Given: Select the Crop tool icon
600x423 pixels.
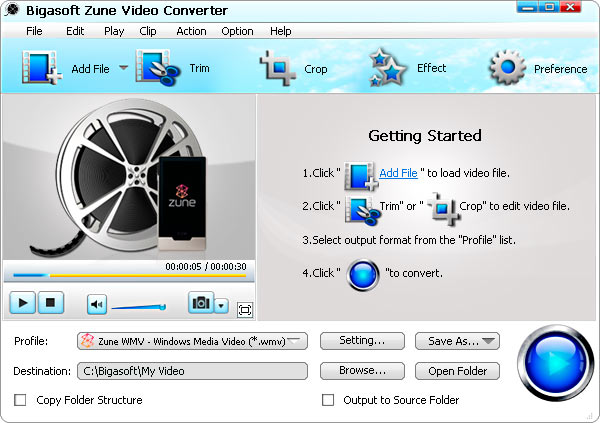Looking at the screenshot, I should 278,68.
